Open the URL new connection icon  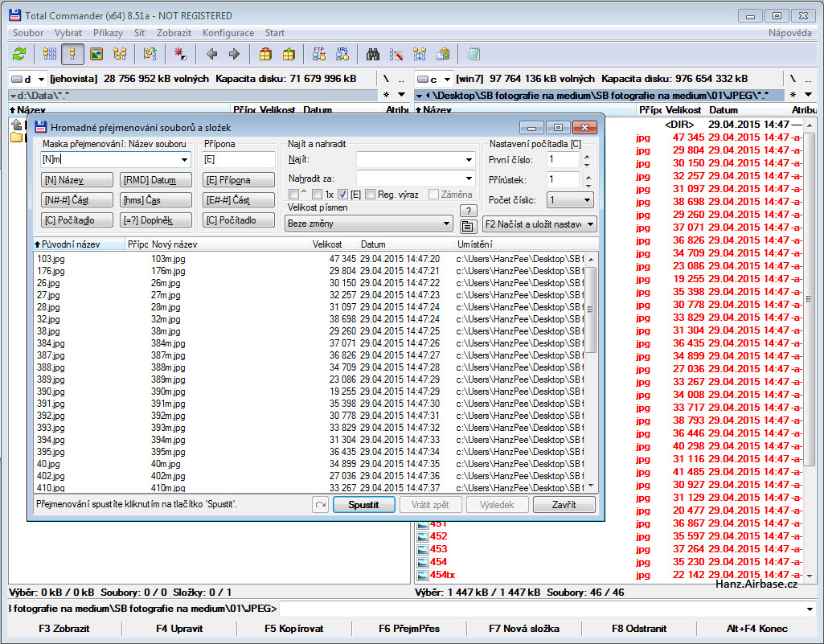[342, 54]
